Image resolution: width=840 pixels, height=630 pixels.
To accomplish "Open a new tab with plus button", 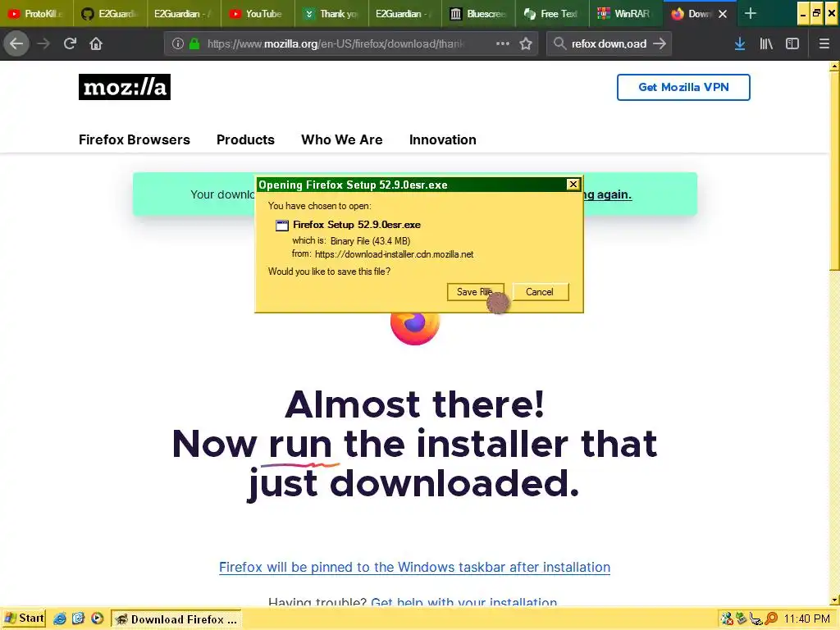I will pyautogui.click(x=751, y=13).
